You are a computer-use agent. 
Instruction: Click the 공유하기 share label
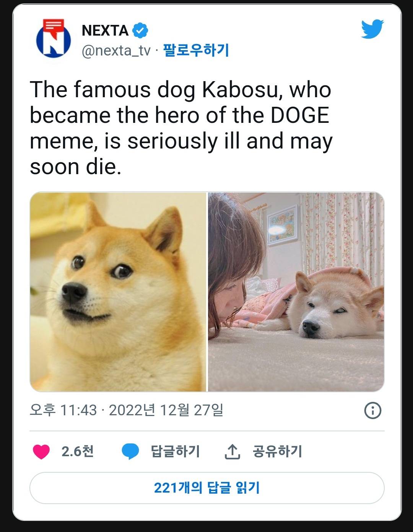click(x=277, y=452)
